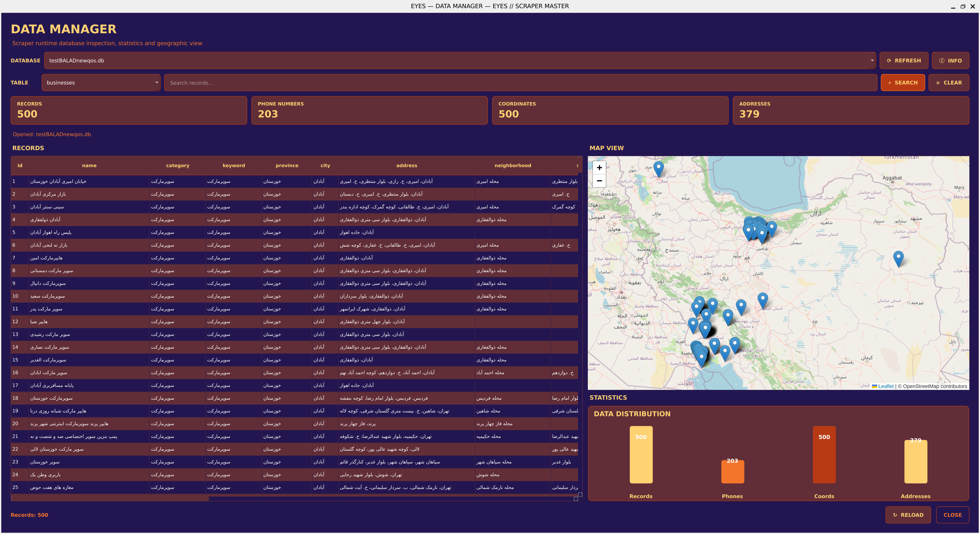
Task: Sort by address column header
Action: pyautogui.click(x=406, y=165)
